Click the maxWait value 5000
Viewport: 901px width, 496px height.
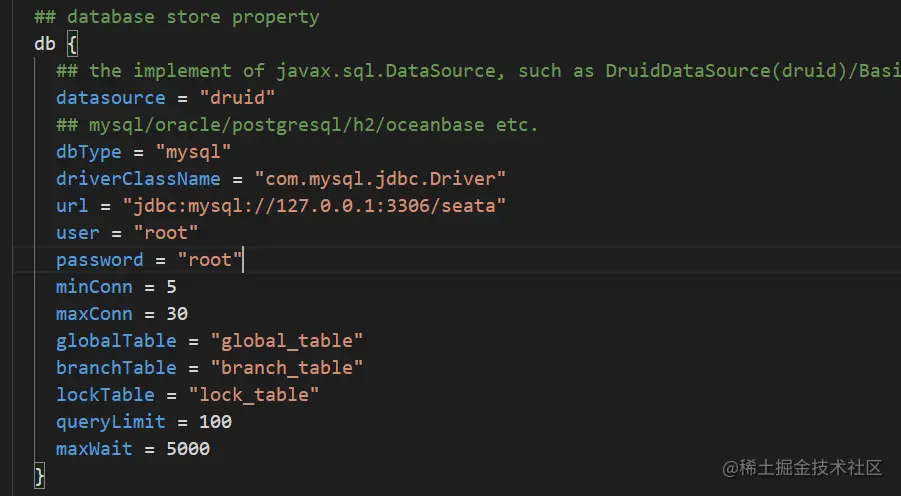point(188,449)
